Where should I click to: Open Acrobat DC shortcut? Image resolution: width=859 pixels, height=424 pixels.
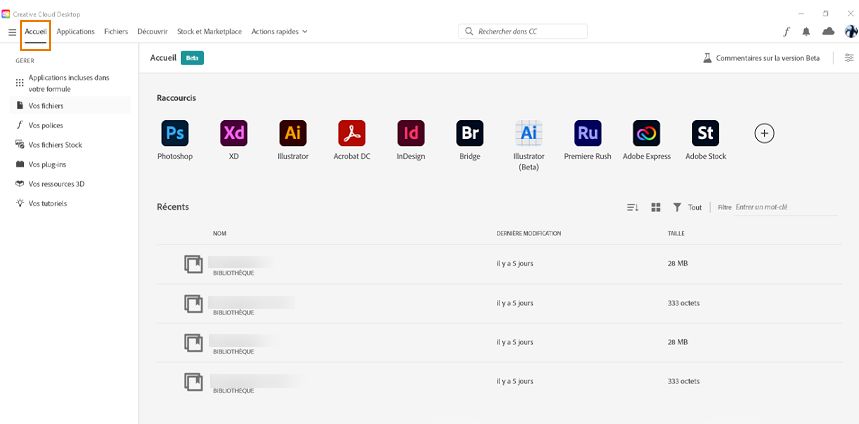tap(352, 133)
